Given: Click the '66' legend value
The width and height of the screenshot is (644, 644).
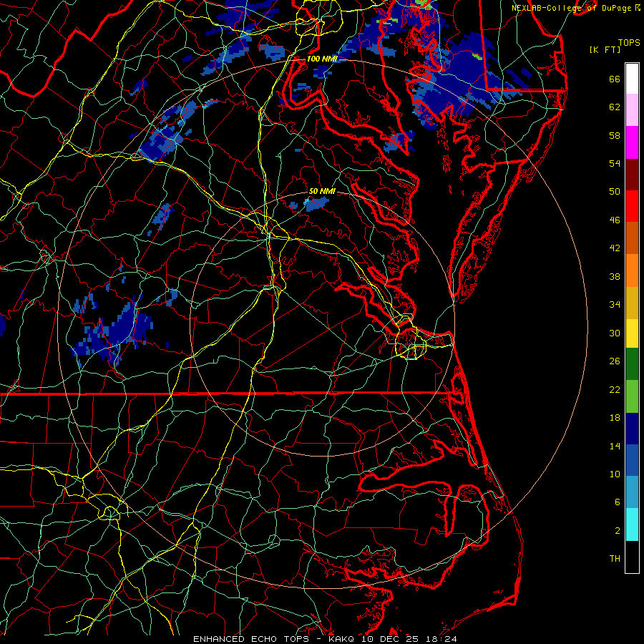Looking at the screenshot, I should (x=615, y=79).
